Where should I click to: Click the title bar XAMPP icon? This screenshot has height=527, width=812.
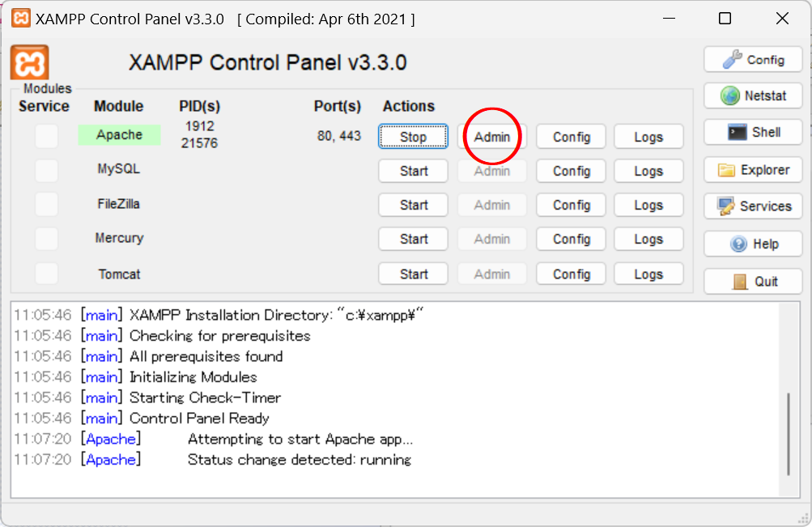21,18
